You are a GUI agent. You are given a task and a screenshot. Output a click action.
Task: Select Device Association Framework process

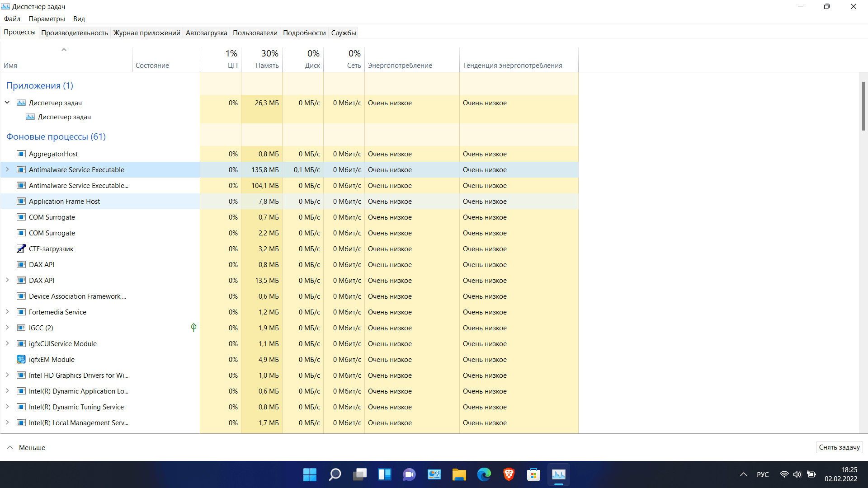pyautogui.click(x=289, y=296)
